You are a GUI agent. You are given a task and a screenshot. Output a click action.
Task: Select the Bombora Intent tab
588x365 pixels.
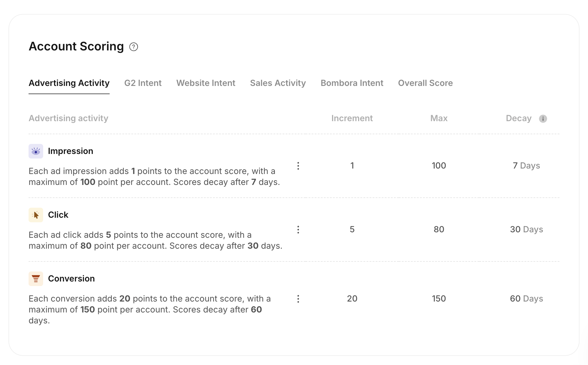pos(352,83)
